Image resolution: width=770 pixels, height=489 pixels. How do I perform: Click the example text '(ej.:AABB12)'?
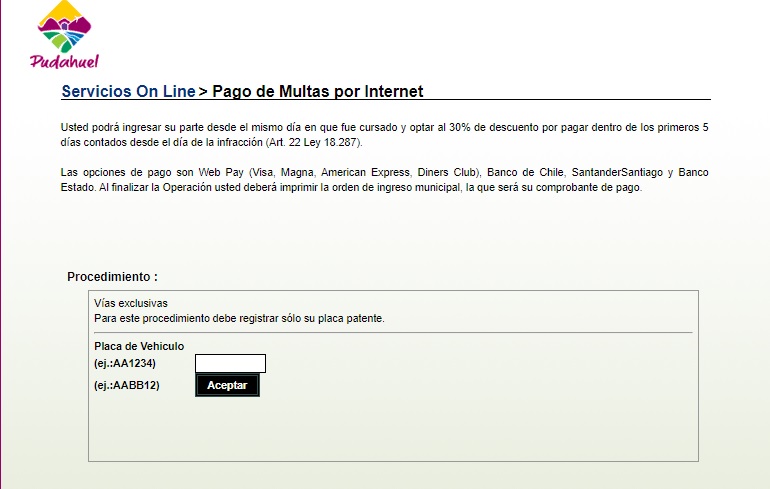point(127,385)
